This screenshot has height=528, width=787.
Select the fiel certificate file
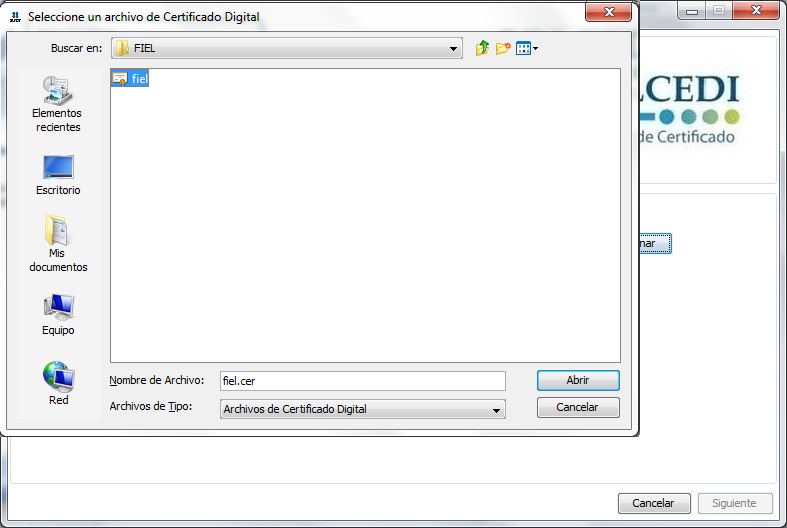click(130, 78)
